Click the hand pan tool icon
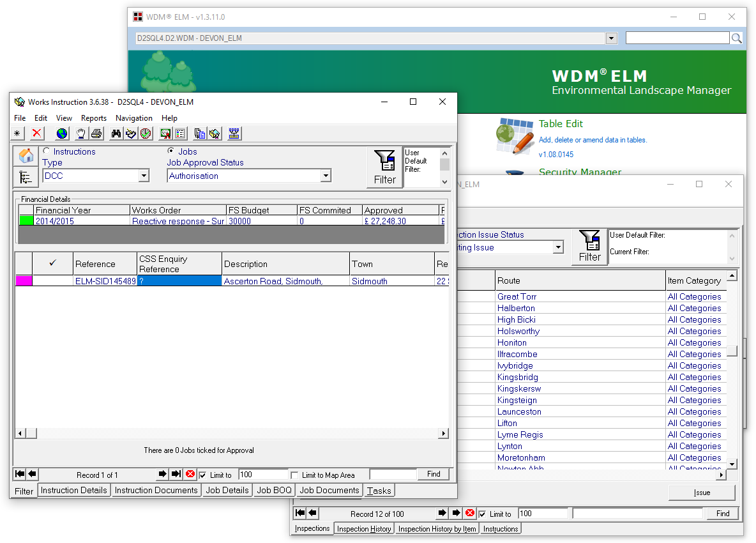 pyautogui.click(x=81, y=134)
